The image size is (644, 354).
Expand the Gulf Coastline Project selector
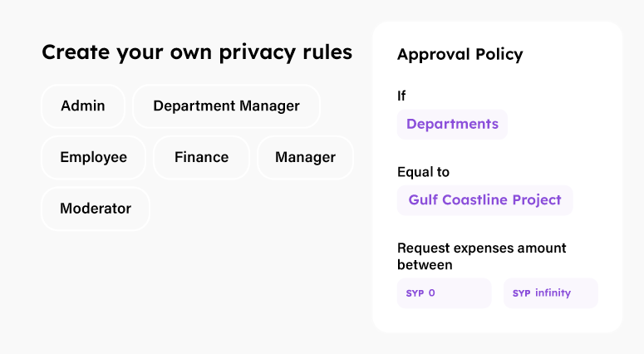pos(484,200)
